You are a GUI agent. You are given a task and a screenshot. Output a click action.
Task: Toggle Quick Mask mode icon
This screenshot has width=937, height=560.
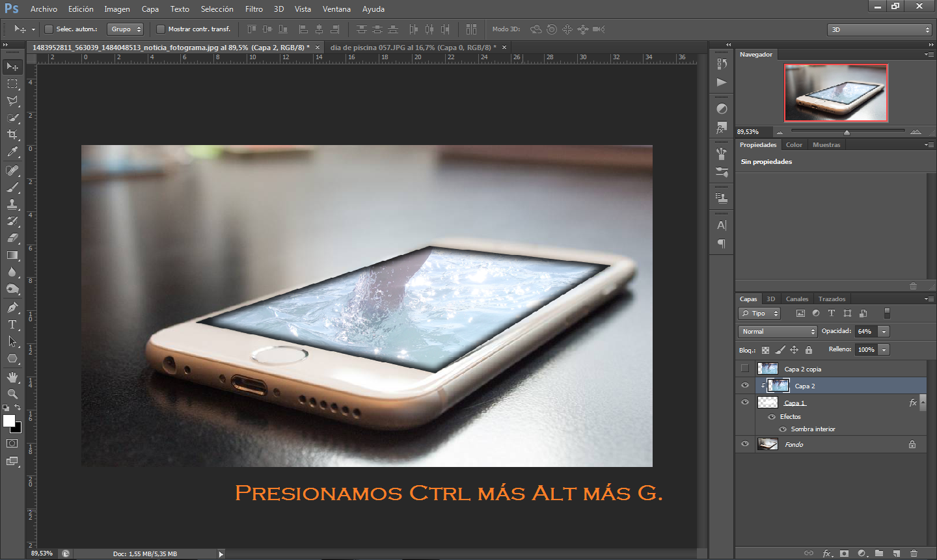12,444
